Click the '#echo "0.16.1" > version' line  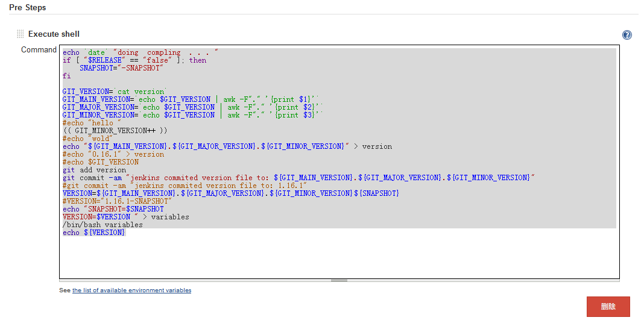(x=113, y=154)
